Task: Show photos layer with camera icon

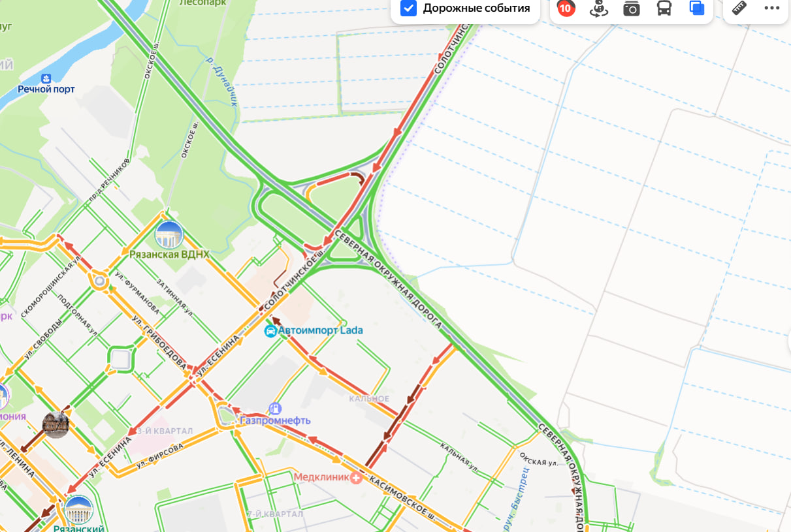Action: click(632, 8)
